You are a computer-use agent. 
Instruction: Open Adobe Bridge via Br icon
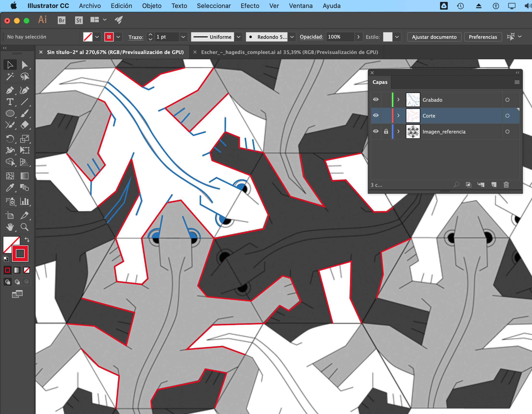point(61,20)
